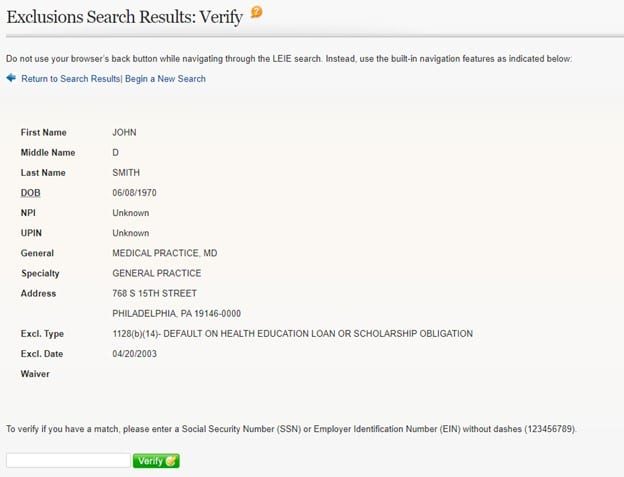Select the GENERAL PRACTICE specialty text
Image resolution: width=624 pixels, height=477 pixels.
157,273
